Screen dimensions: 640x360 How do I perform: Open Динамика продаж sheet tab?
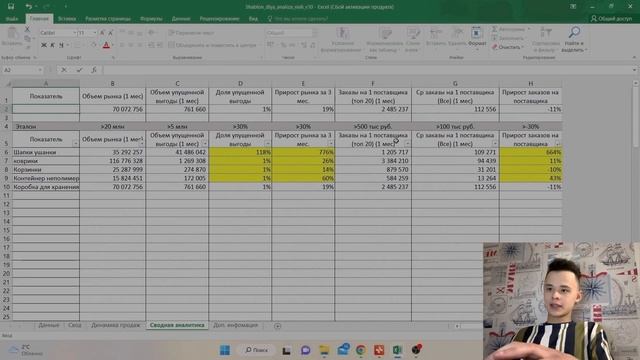(x=116, y=325)
